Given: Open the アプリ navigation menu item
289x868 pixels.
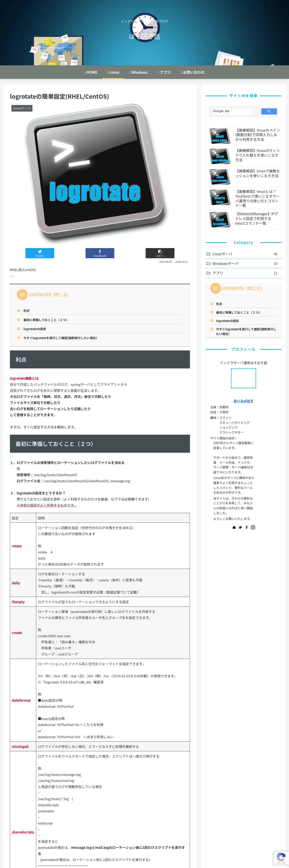Looking at the screenshot, I should click(164, 72).
